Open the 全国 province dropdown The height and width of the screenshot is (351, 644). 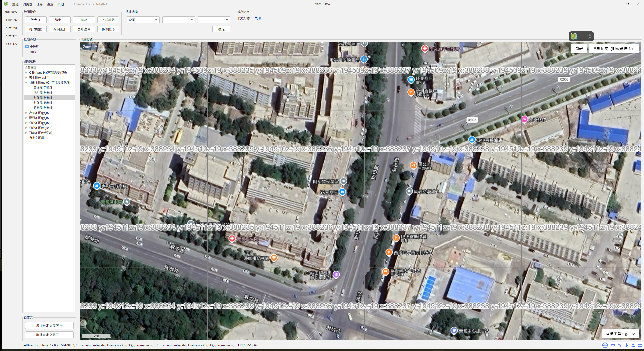143,20
